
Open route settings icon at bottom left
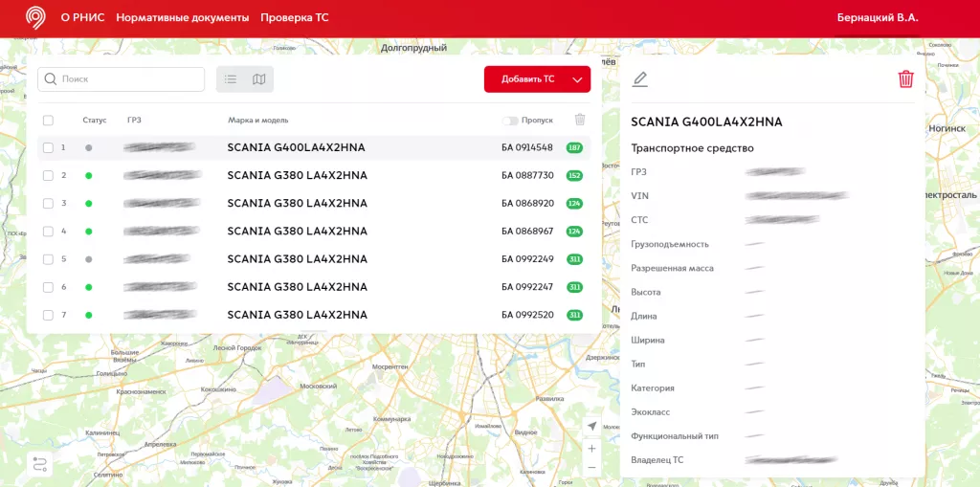pos(40,464)
